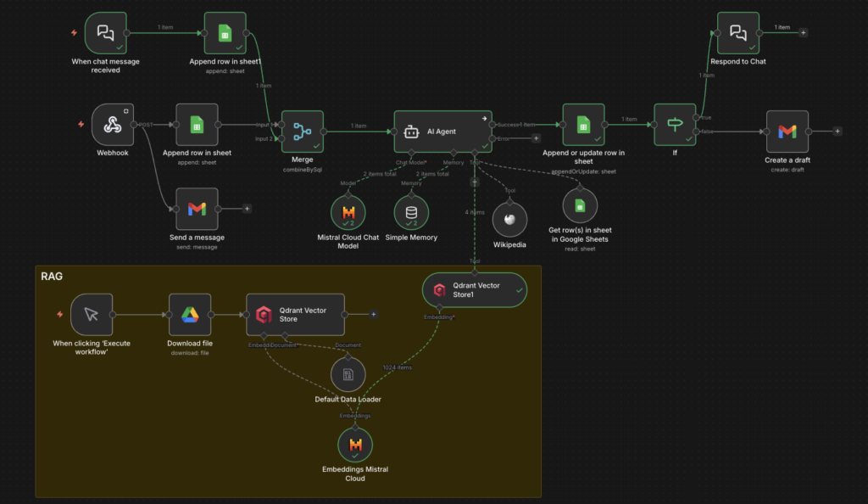Open the If condition node
Screen dimensions: 868x504
tap(675, 125)
